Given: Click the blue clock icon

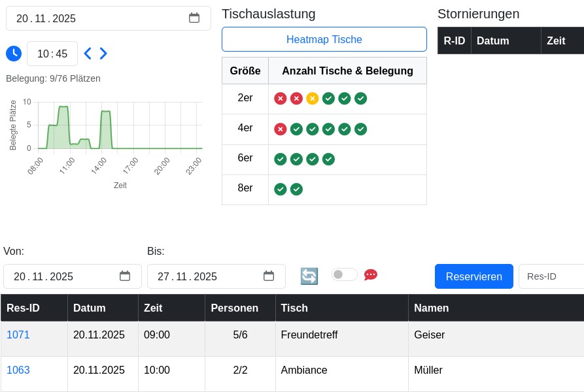Looking at the screenshot, I should pos(14,54).
